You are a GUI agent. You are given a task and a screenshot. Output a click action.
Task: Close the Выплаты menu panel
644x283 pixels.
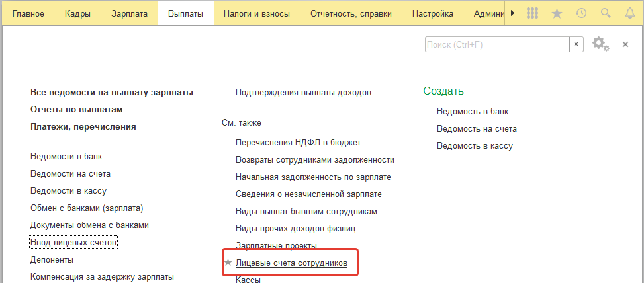coord(625,44)
